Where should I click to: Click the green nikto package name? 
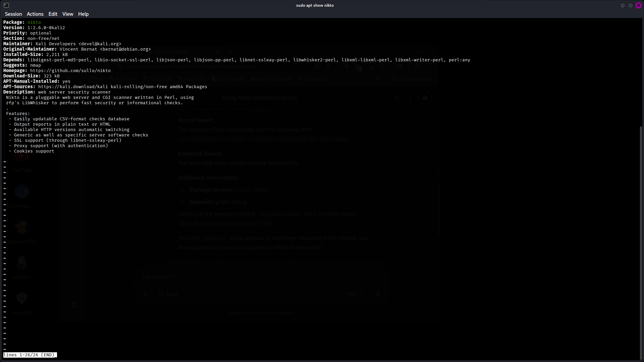point(34,22)
